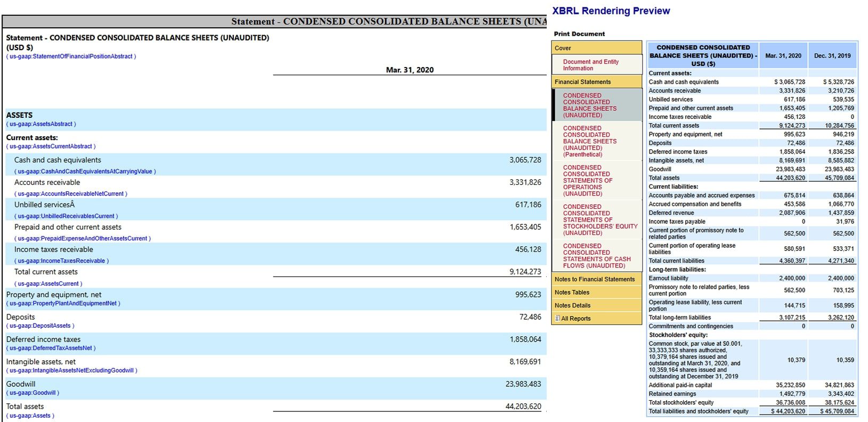This screenshot has width=868, height=422.
Task: Expand the Notes Tables section
Action: (572, 293)
